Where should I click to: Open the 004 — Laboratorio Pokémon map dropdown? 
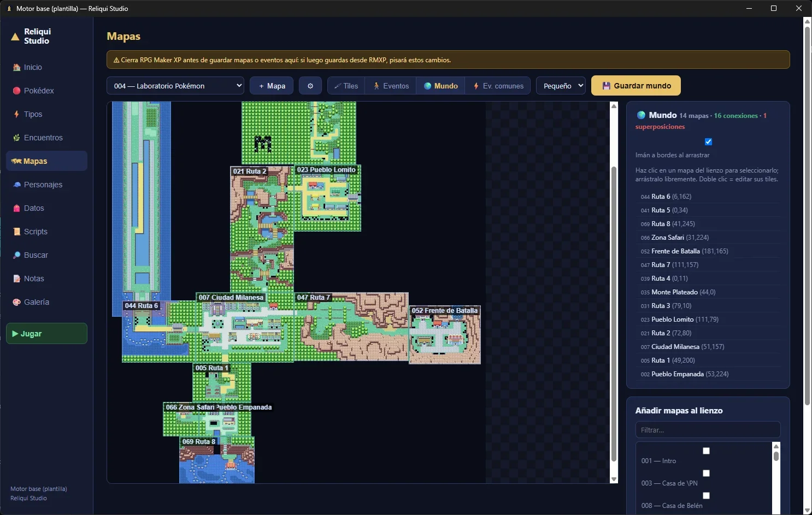pos(175,86)
